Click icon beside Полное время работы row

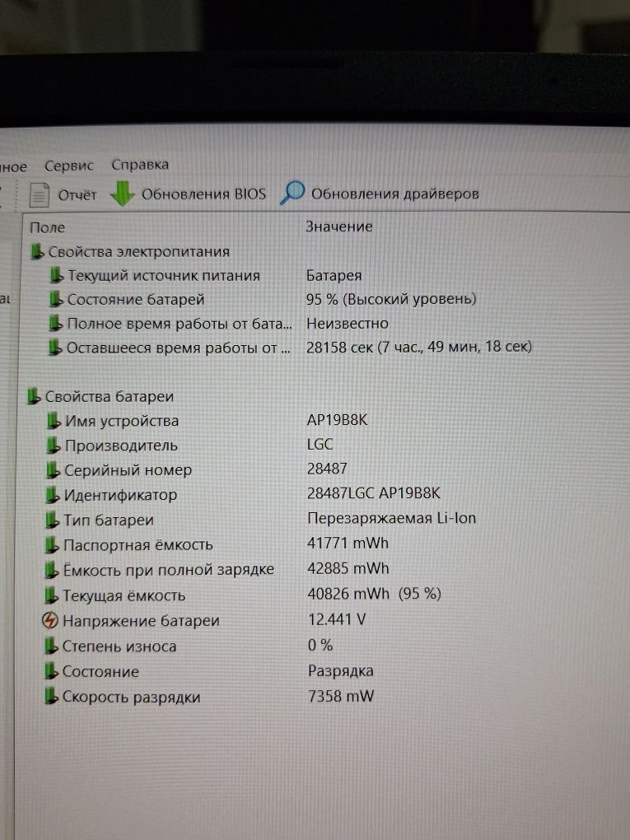tap(55, 324)
